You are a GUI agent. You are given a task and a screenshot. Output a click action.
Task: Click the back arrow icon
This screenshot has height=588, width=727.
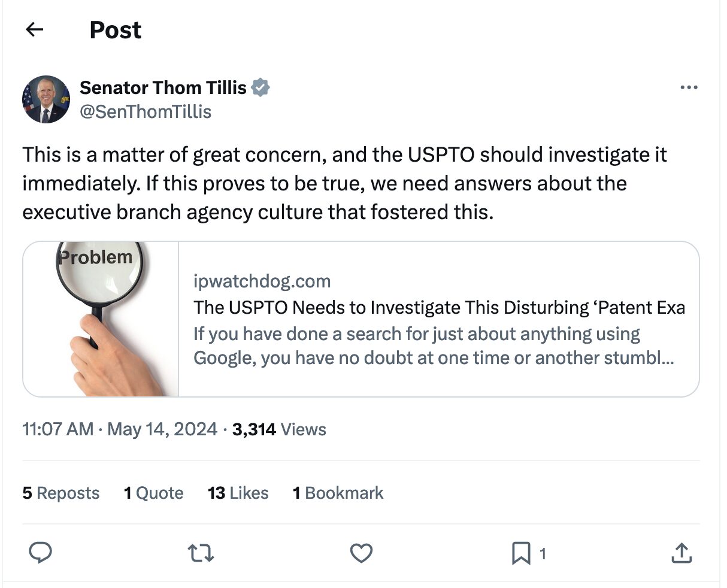tap(35, 29)
